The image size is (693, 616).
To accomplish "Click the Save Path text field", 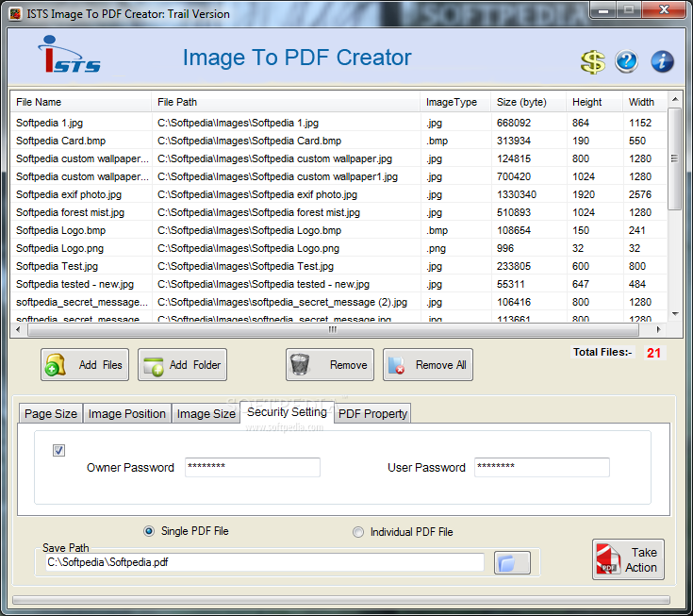I will point(265,562).
